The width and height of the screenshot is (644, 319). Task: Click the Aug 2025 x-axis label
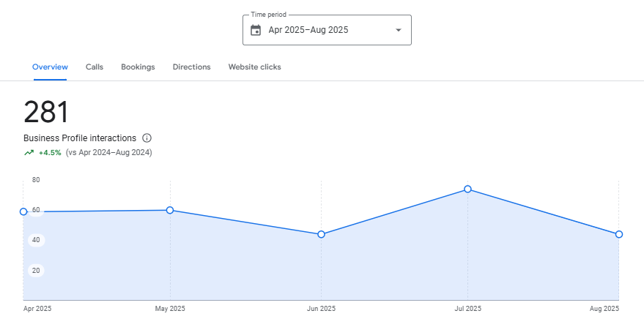tap(604, 309)
